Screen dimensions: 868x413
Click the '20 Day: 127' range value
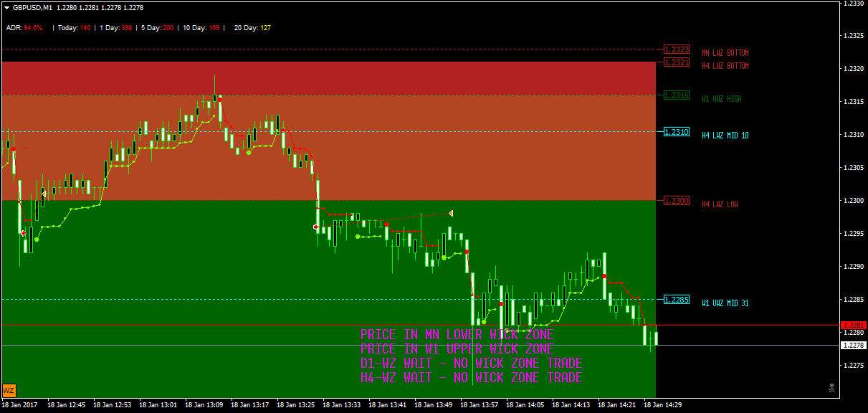pyautogui.click(x=252, y=28)
